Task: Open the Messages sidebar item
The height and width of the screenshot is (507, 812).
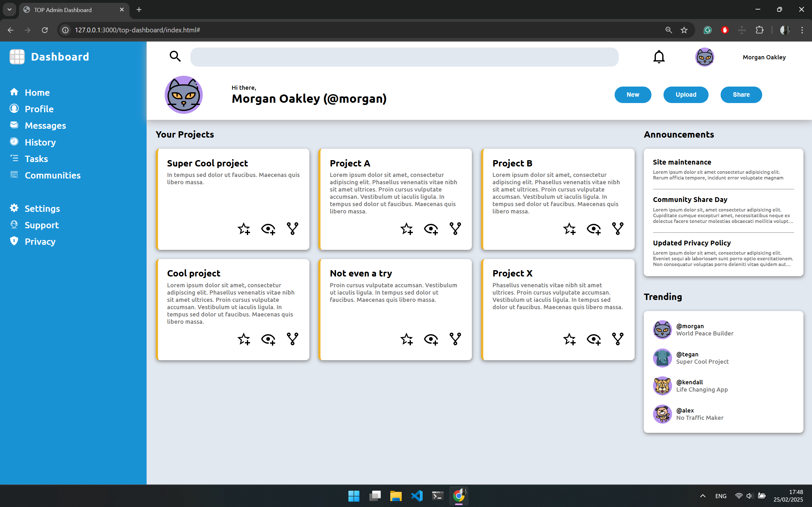Action: click(45, 126)
